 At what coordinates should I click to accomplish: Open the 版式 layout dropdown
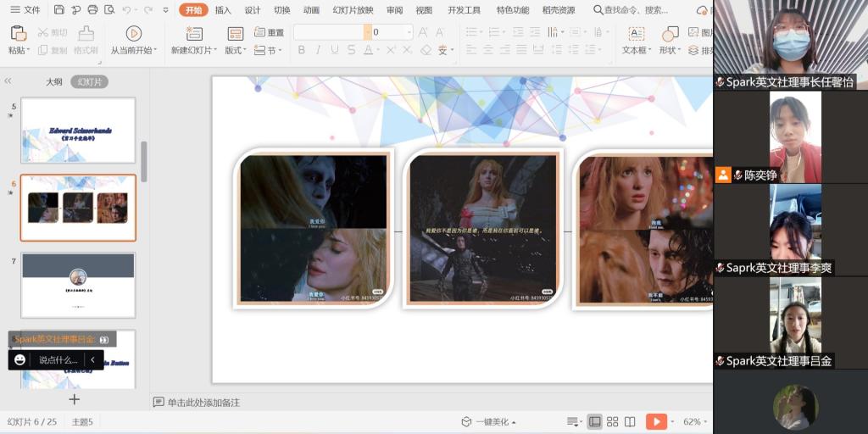[x=236, y=51]
